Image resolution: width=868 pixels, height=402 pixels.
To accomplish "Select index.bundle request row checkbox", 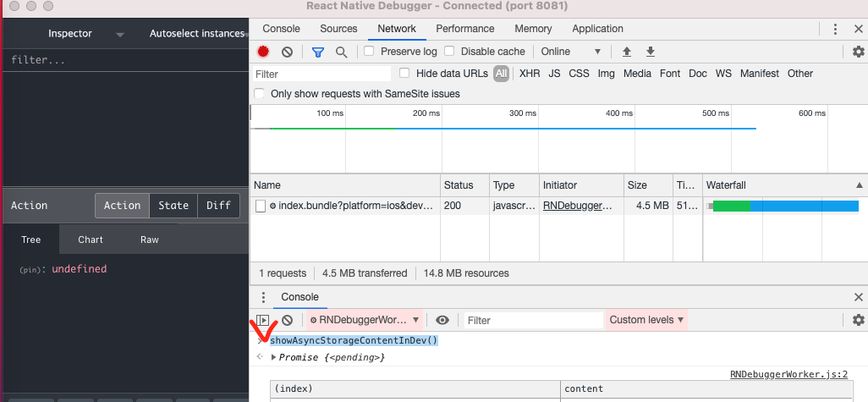I will point(261,206).
